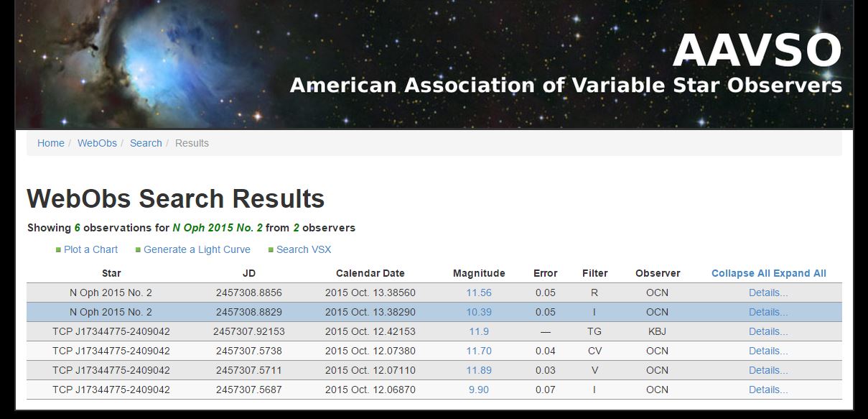The height and width of the screenshot is (419, 868).
Task: Click date 2015 Oct. 13.38560
Action: click(x=370, y=293)
